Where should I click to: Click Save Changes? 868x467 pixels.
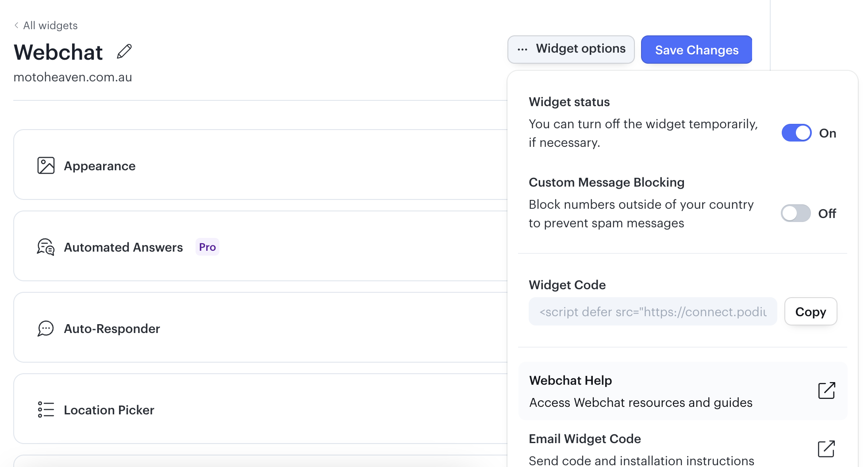696,50
